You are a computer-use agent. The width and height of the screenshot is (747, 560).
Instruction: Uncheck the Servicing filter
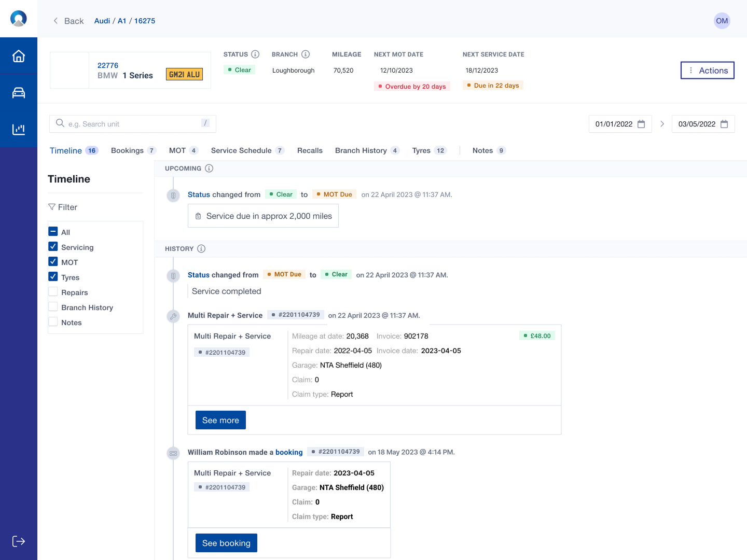pyautogui.click(x=53, y=246)
